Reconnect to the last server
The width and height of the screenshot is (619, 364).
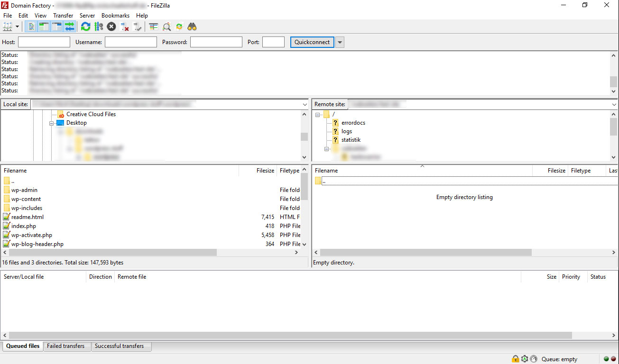point(138,27)
